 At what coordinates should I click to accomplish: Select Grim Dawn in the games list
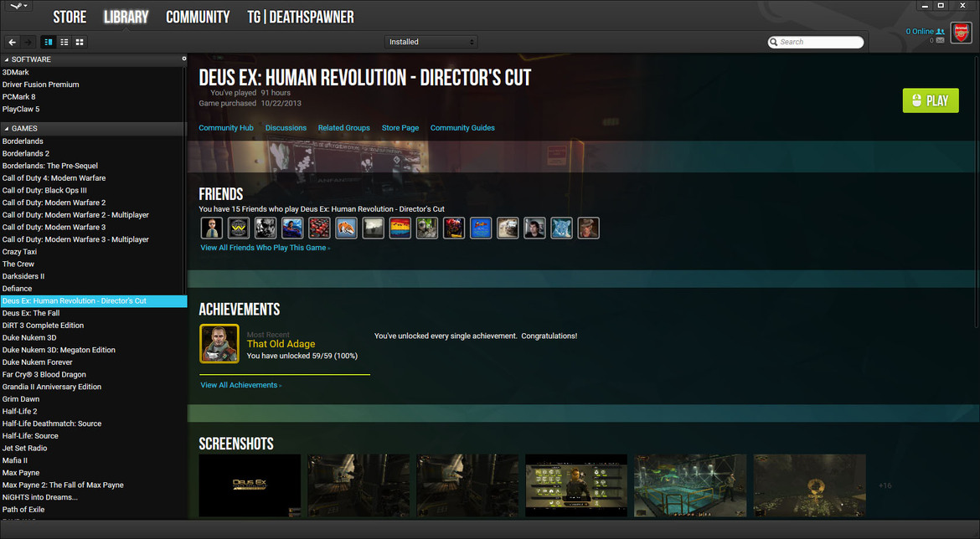click(93, 399)
